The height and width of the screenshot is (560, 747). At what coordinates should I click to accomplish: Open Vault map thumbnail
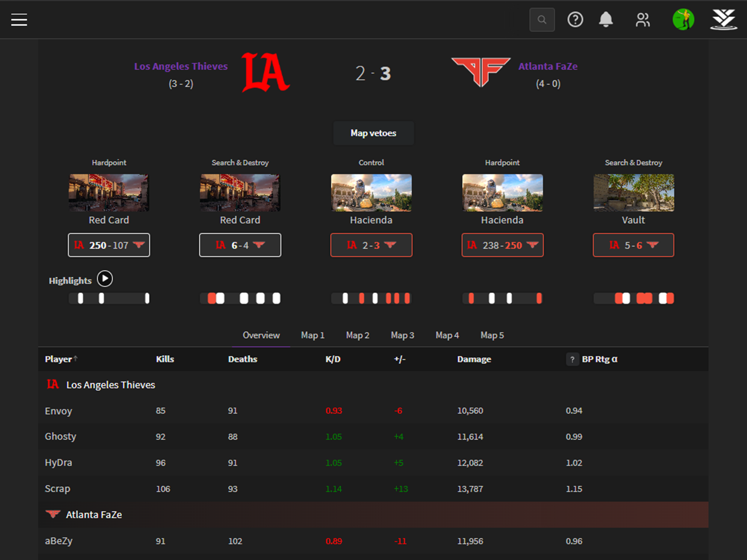[x=634, y=193]
